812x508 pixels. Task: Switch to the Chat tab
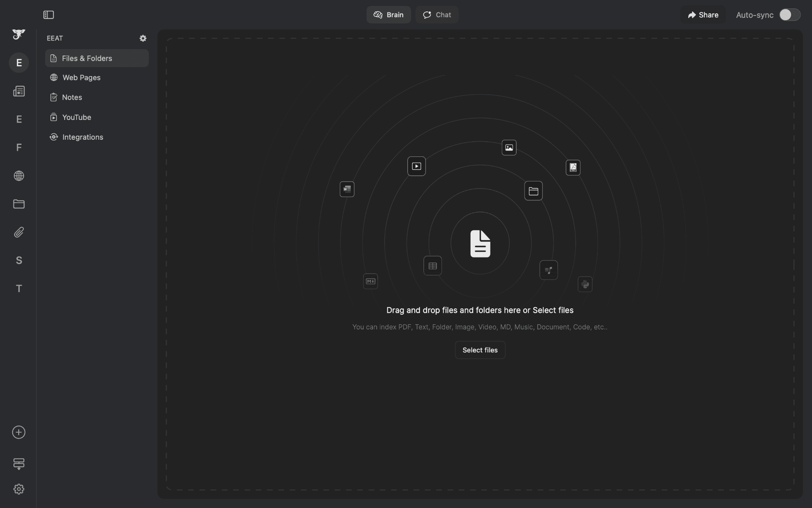pyautogui.click(x=437, y=15)
